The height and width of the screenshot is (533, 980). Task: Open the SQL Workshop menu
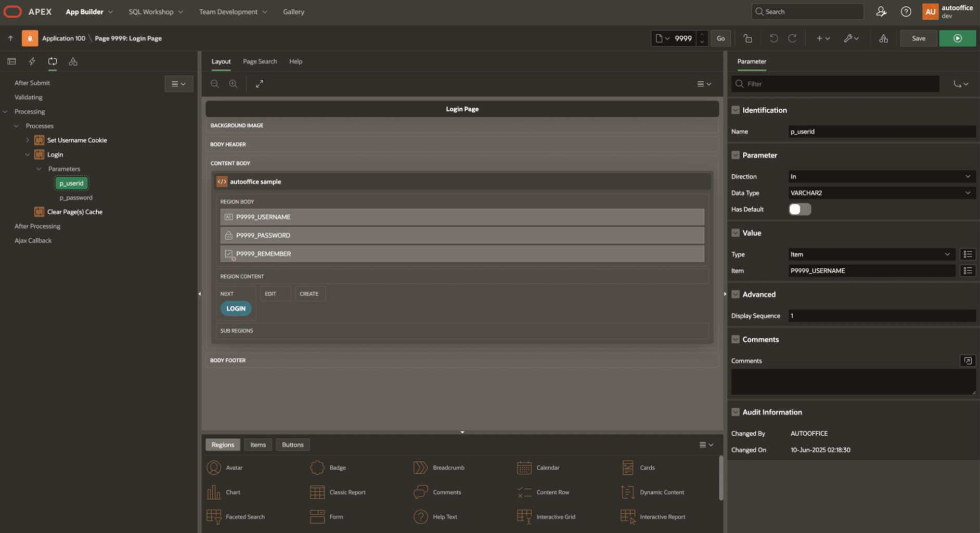(x=156, y=11)
